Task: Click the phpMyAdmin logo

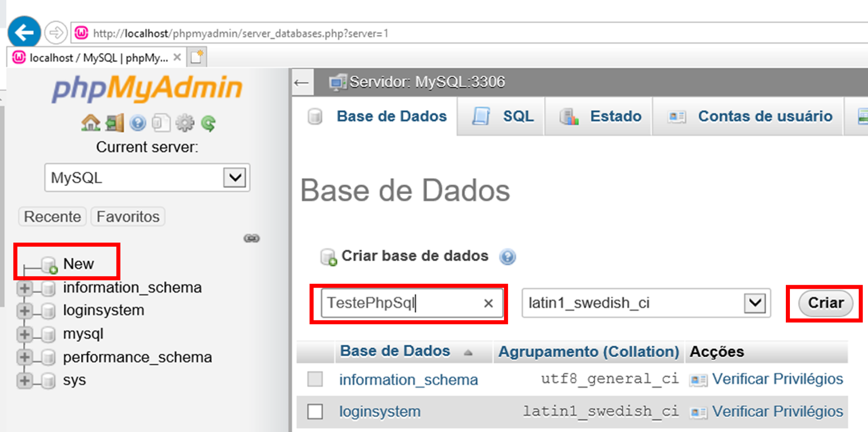Action: 147,89
